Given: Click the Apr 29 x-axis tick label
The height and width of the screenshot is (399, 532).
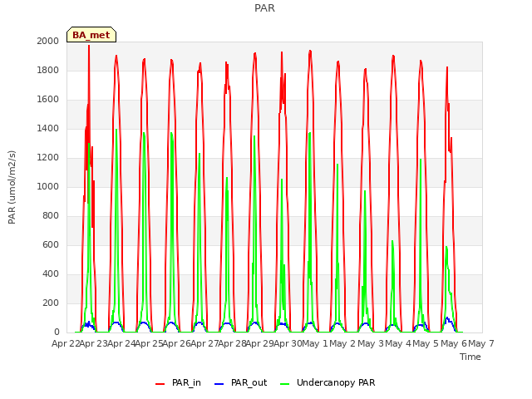Looking at the screenshot, I should coord(260,343).
